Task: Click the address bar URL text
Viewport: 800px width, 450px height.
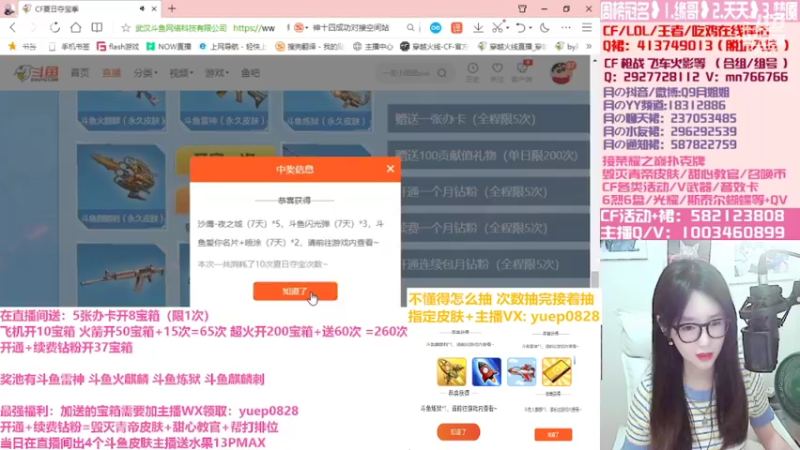Action: pos(254,28)
